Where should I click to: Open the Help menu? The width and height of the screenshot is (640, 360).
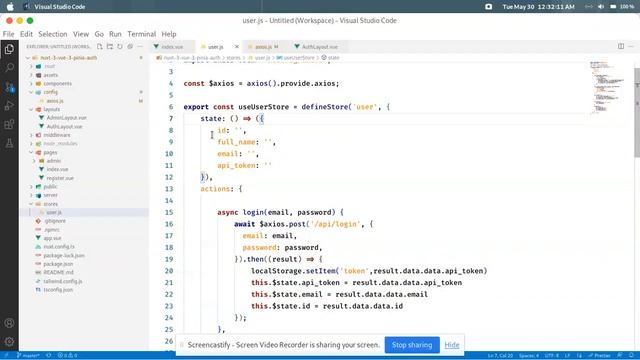169,34
